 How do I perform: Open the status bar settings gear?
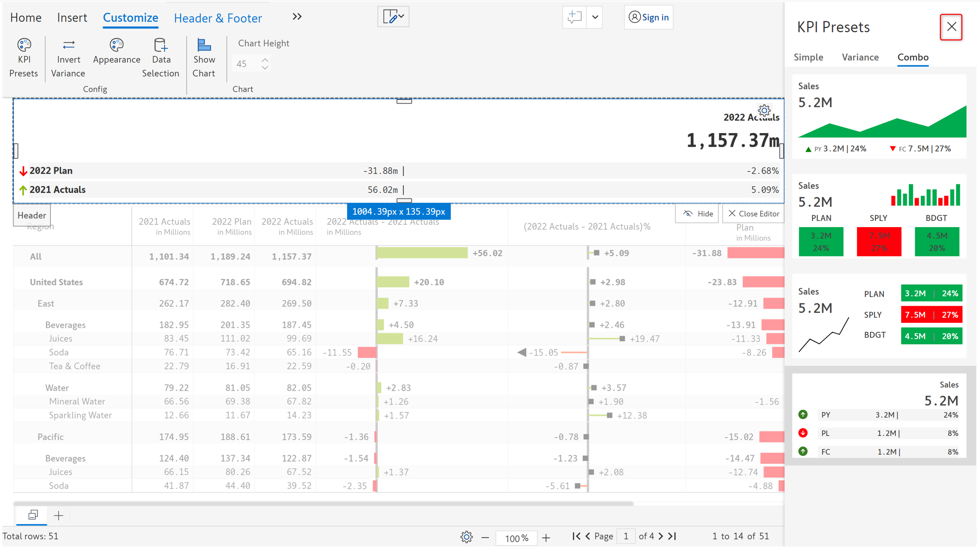pyautogui.click(x=466, y=537)
